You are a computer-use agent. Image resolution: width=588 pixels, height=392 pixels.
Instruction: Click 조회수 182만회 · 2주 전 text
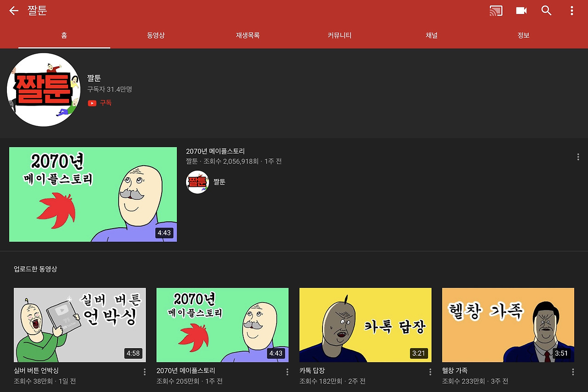(333, 381)
